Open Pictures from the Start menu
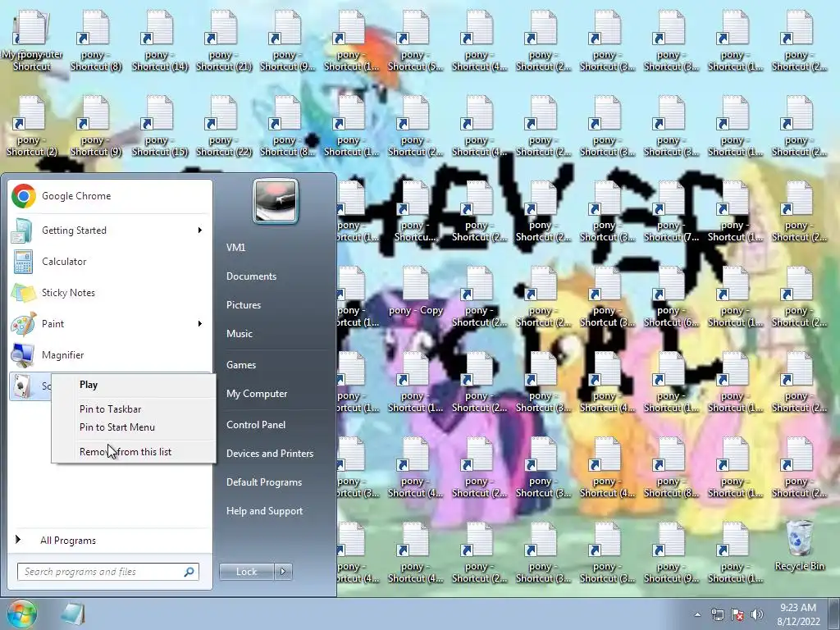The width and height of the screenshot is (840, 630). pyautogui.click(x=243, y=305)
